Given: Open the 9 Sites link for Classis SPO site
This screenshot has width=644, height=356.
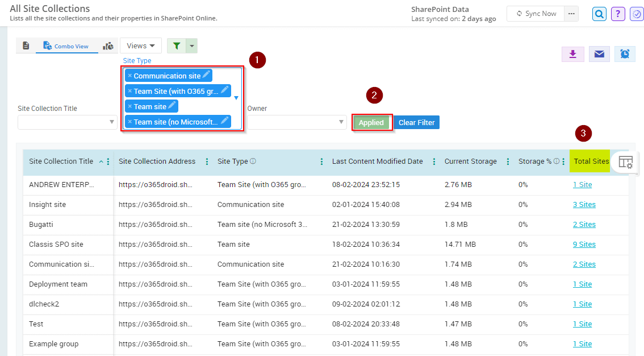Looking at the screenshot, I should tap(584, 244).
